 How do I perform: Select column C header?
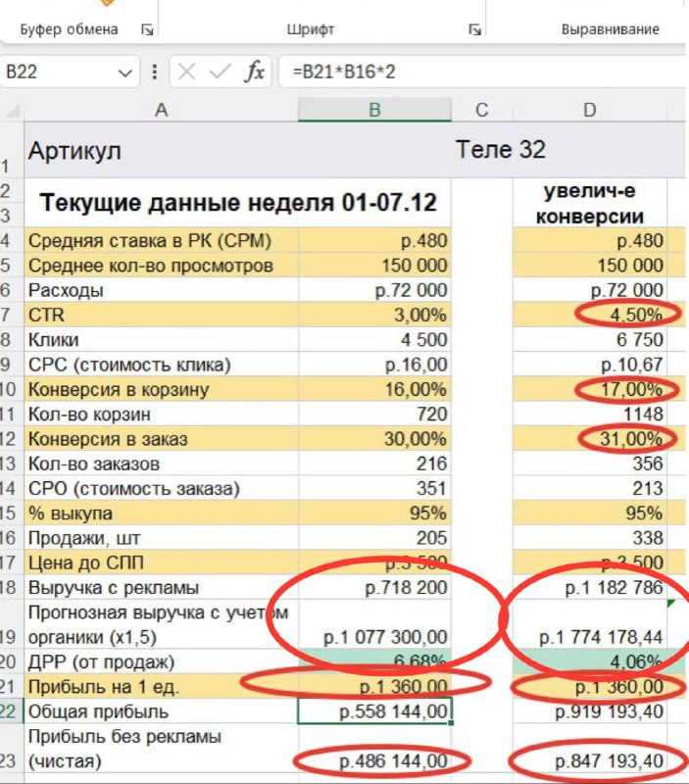[481, 111]
